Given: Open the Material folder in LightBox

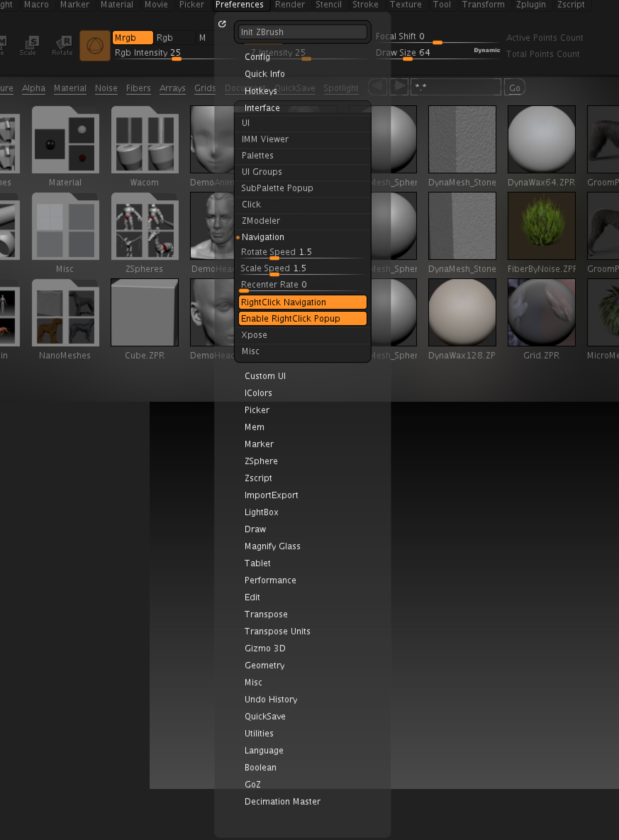Looking at the screenshot, I should click(x=66, y=140).
